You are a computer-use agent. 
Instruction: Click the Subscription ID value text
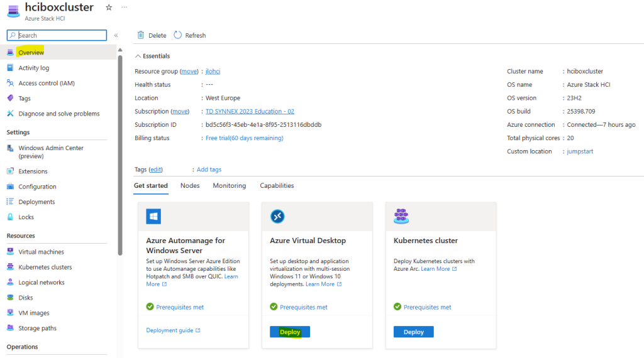[264, 124]
